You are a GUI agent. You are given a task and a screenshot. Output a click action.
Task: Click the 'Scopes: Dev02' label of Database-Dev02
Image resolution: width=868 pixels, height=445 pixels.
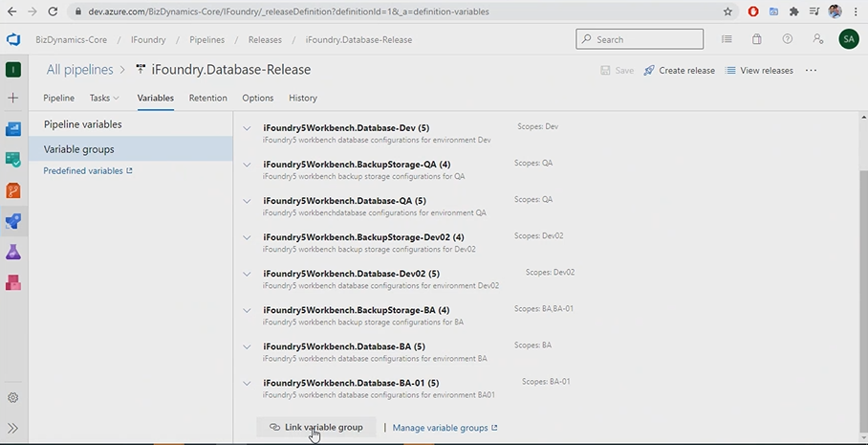(550, 272)
